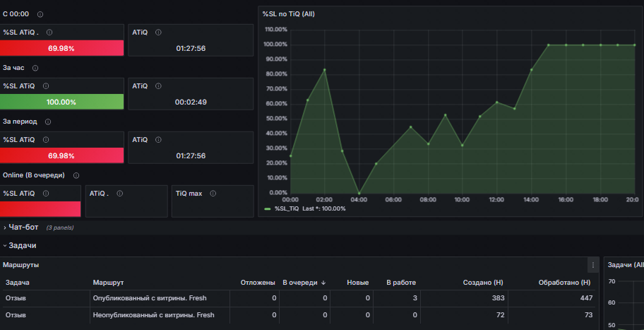The image size is (644, 330).
Task: Click the За час section title
Action: pos(13,68)
